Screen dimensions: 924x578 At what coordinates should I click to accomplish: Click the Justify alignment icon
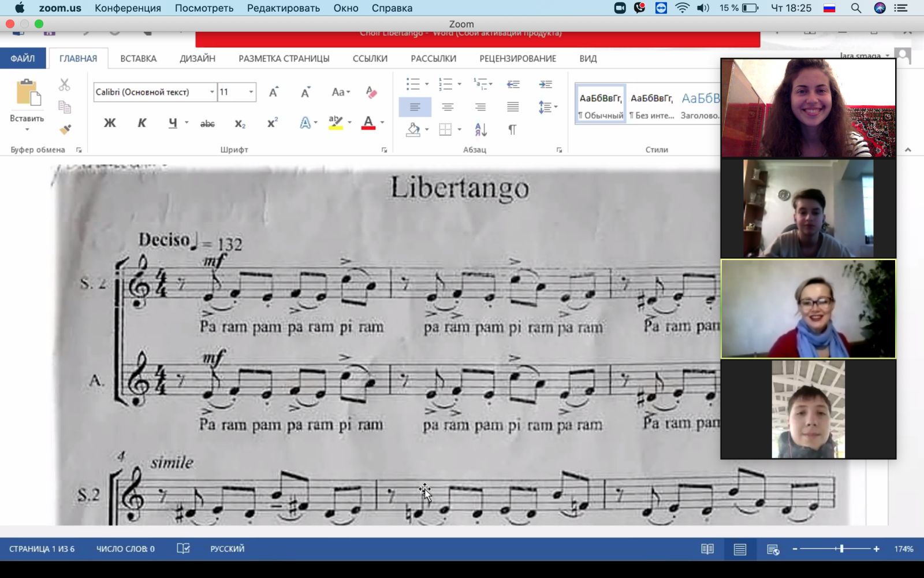512,107
